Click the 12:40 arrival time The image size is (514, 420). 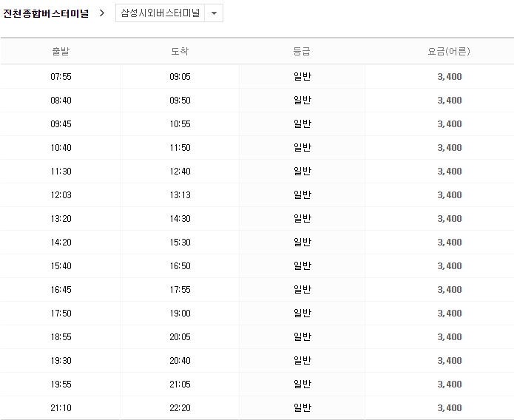(x=180, y=172)
